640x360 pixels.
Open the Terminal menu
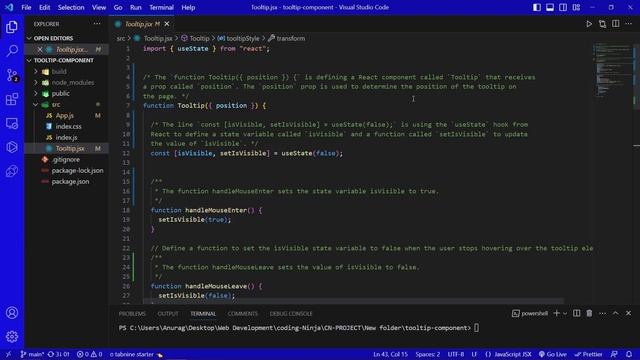(x=161, y=7)
